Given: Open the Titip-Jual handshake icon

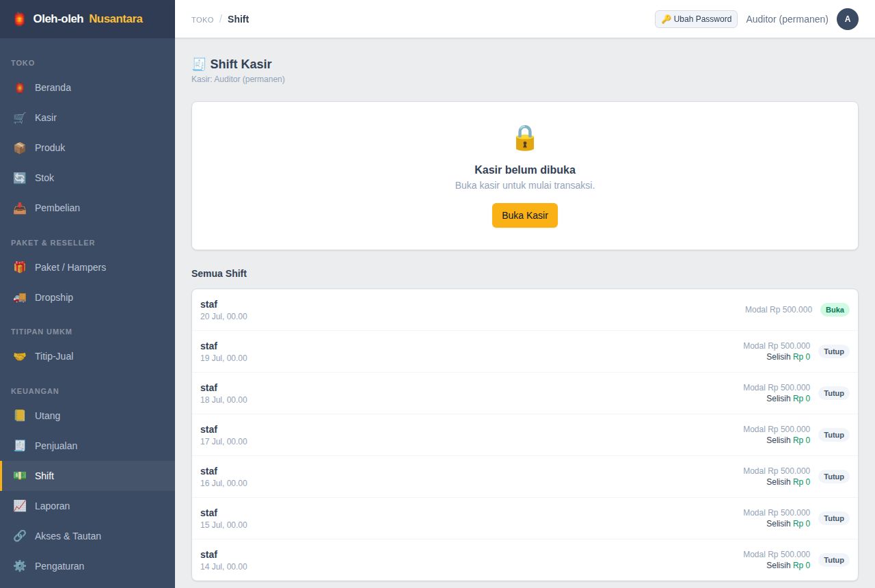Looking at the screenshot, I should [x=20, y=356].
